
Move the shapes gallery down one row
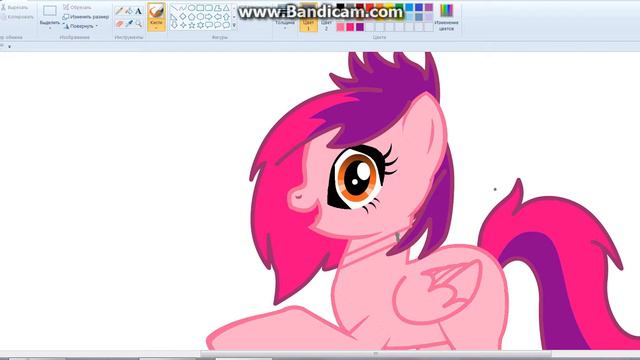coord(234,17)
